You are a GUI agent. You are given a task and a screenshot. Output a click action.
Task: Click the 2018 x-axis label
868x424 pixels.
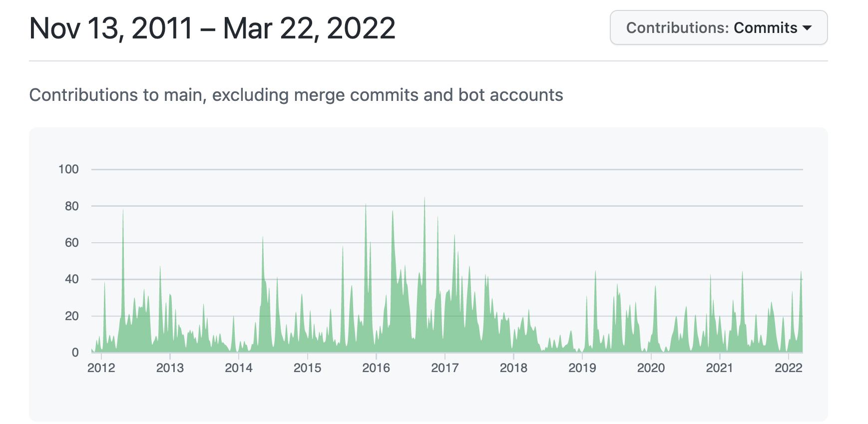tap(513, 368)
